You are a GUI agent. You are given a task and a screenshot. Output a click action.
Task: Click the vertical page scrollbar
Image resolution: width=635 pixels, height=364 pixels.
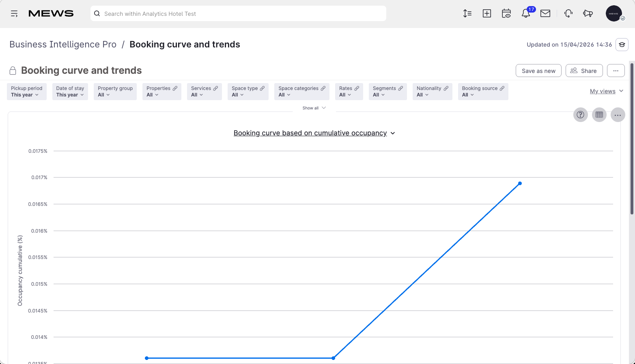632,138
